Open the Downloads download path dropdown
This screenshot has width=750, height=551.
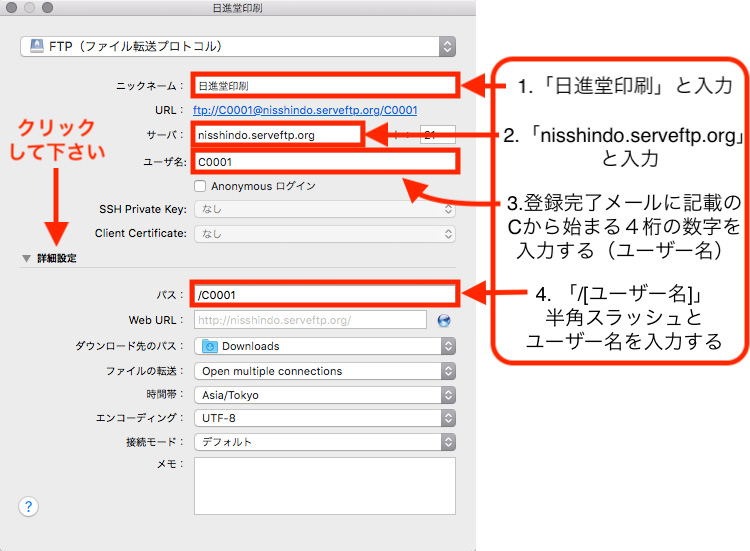pyautogui.click(x=325, y=346)
